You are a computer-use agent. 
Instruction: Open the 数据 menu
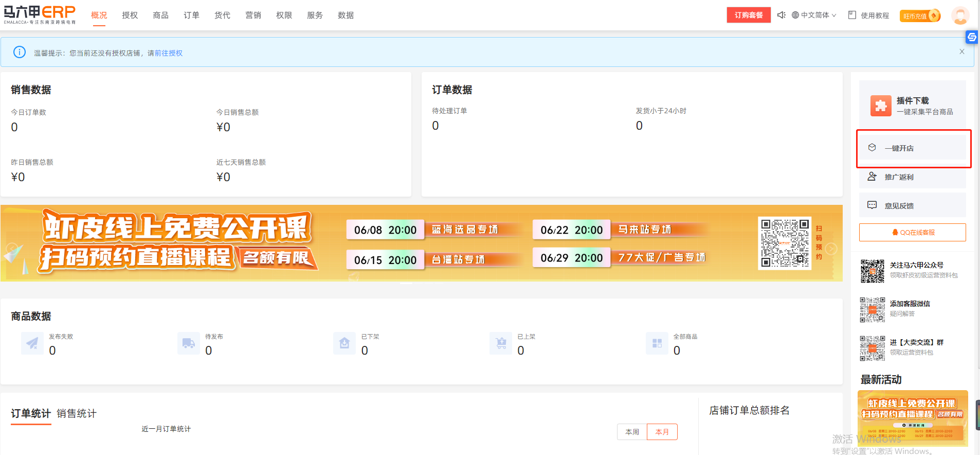click(346, 15)
